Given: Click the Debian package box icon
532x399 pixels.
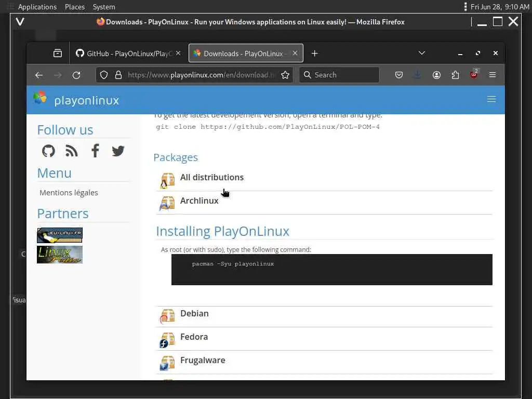Looking at the screenshot, I should point(167,316).
